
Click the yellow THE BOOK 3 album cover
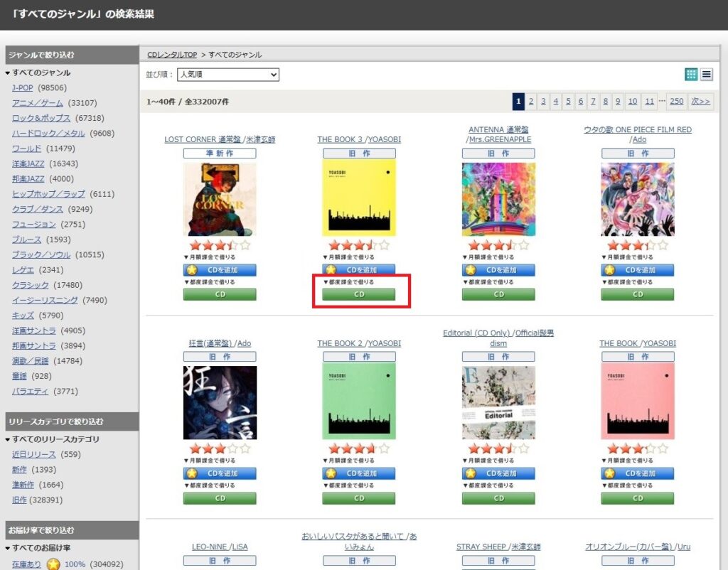(359, 198)
